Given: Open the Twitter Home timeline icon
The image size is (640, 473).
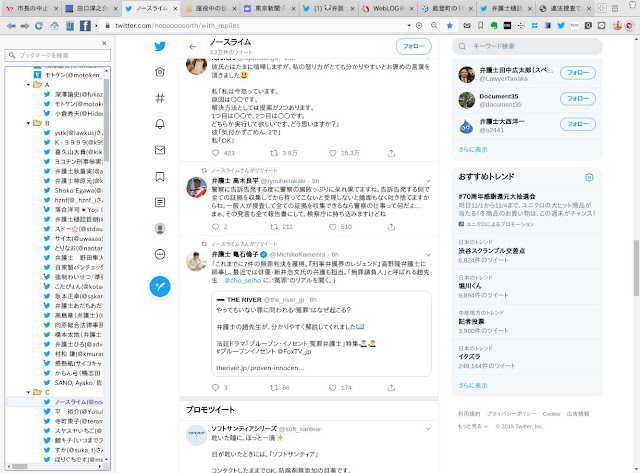Looking at the screenshot, I should point(160,72).
